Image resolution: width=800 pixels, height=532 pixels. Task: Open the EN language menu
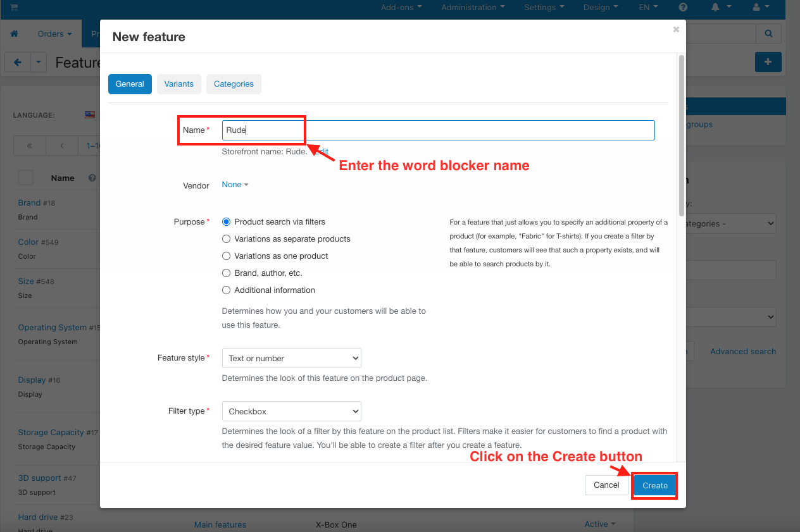[648, 8]
